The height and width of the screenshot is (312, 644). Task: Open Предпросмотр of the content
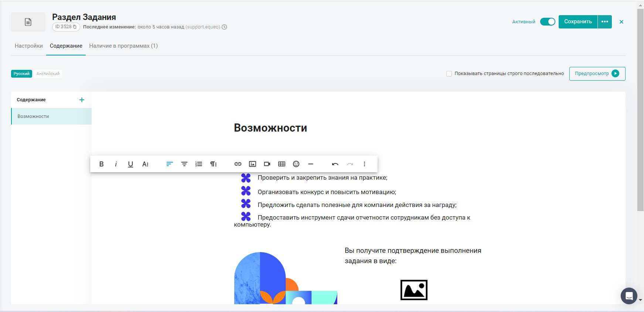point(597,74)
